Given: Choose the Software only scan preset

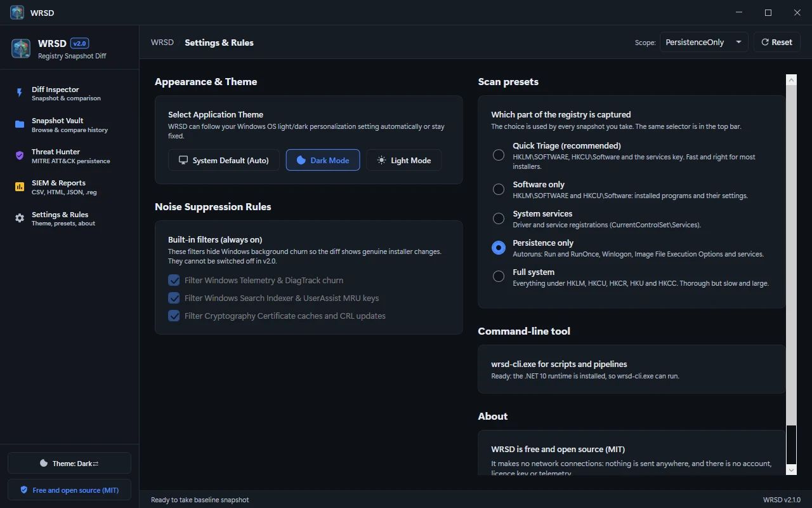Looking at the screenshot, I should click(x=499, y=189).
